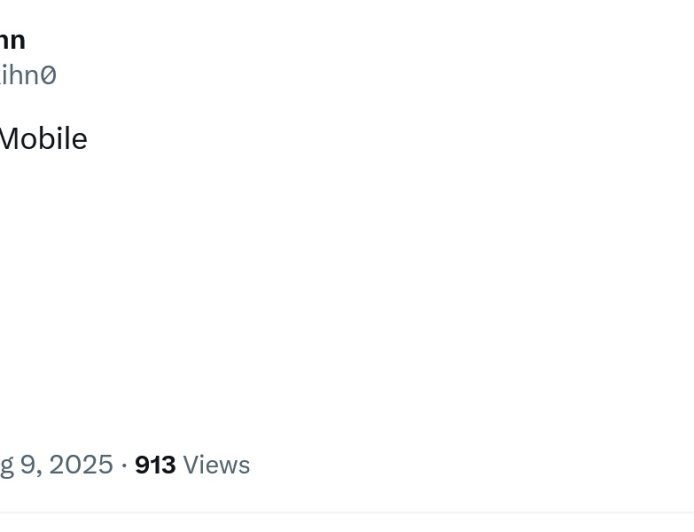694x532 pixels.
Task: Click the word "Mobile" in the post text
Action: [x=43, y=139]
